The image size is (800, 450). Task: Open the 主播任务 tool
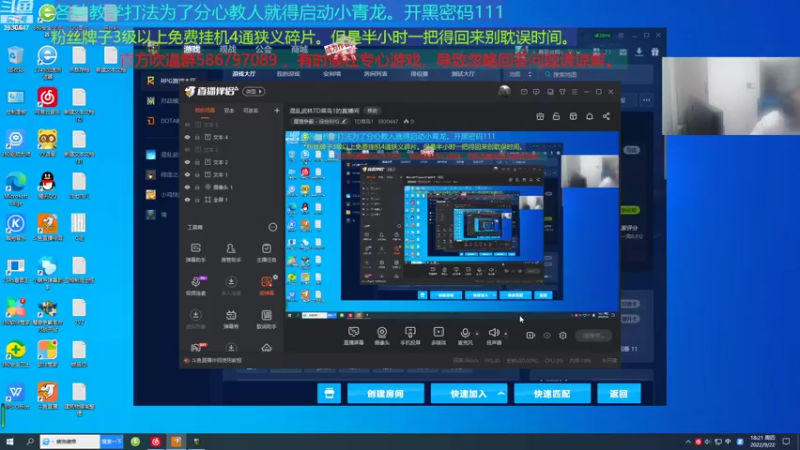tap(266, 253)
